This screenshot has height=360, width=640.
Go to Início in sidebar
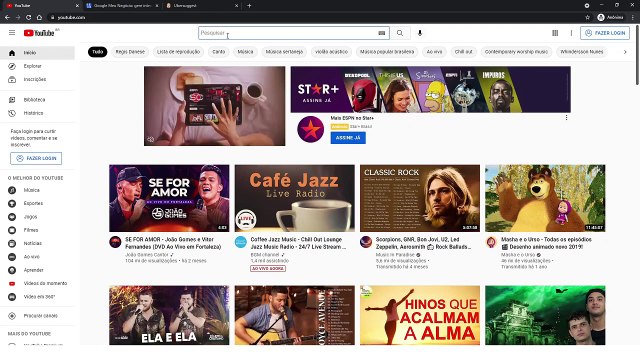tap(37, 53)
